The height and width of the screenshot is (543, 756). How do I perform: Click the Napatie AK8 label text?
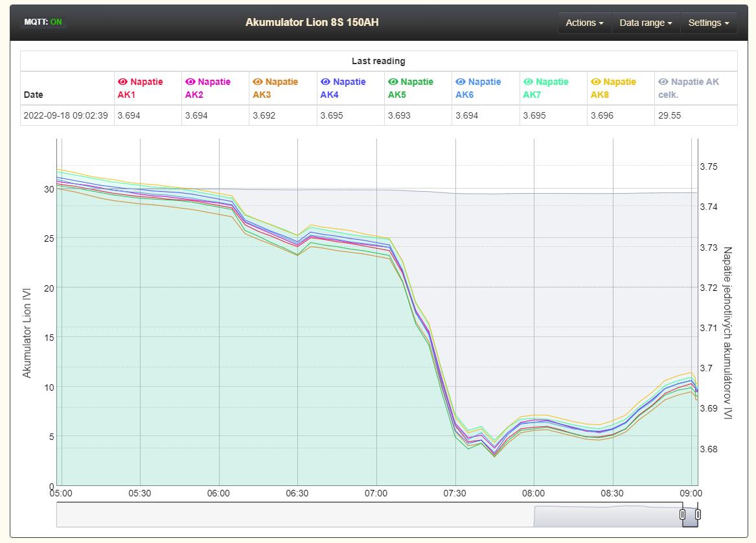click(619, 88)
